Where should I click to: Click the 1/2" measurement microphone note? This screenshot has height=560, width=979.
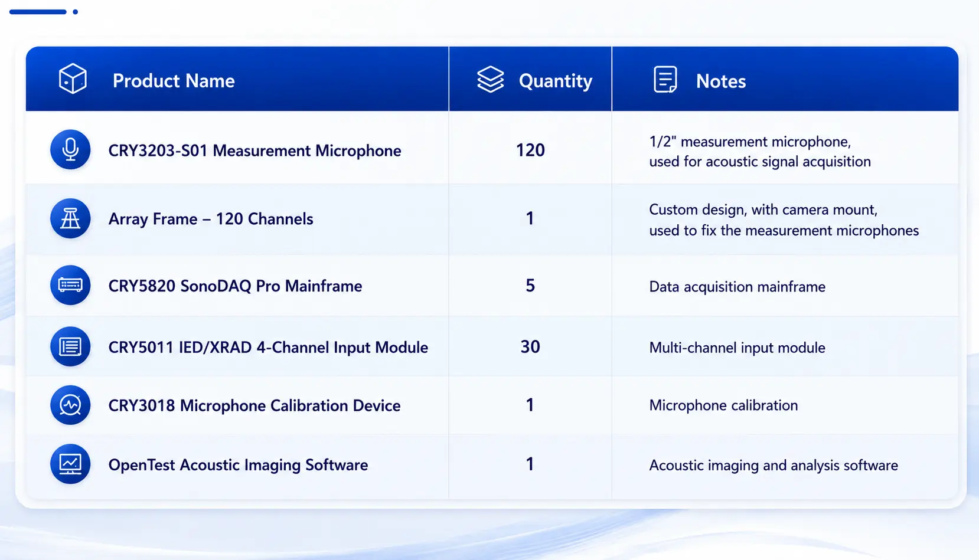(760, 152)
